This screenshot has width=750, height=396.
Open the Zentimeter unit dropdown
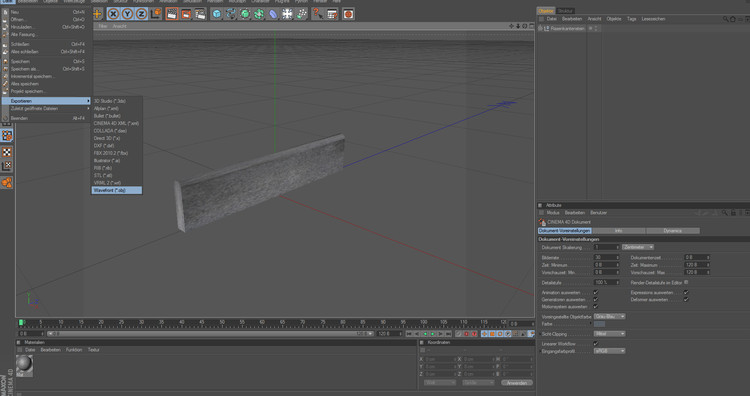point(638,247)
